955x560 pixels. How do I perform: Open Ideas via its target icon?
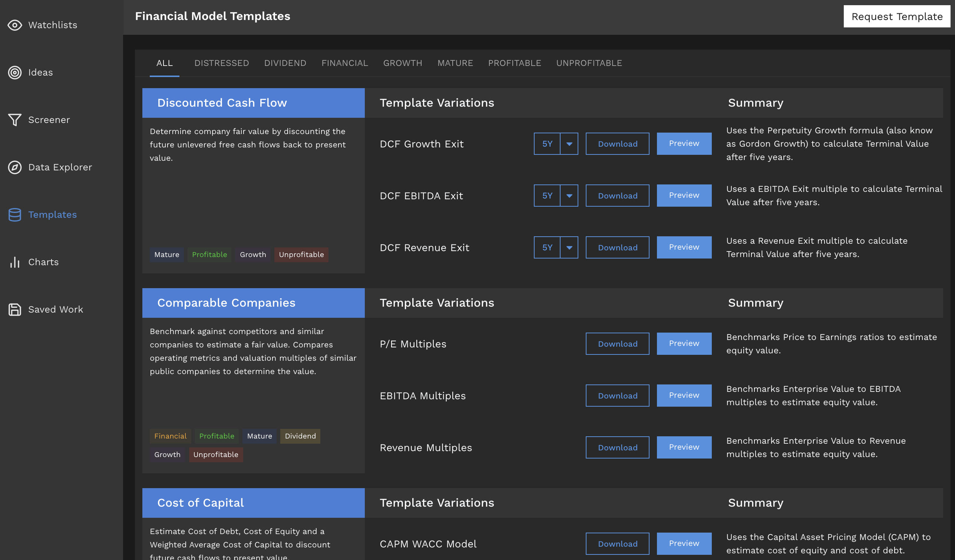tap(15, 72)
